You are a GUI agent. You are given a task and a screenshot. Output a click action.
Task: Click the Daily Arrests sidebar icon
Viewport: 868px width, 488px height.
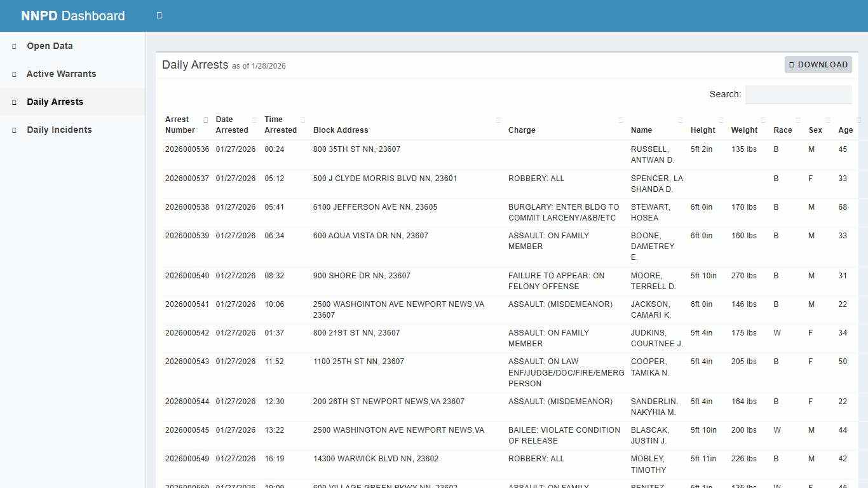(13, 102)
